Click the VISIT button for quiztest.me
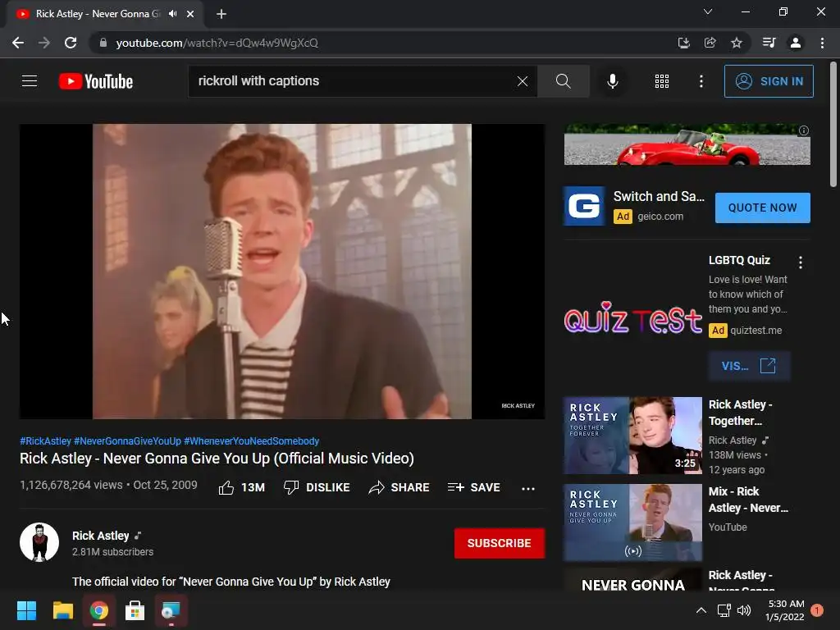The width and height of the screenshot is (840, 630). pos(749,366)
